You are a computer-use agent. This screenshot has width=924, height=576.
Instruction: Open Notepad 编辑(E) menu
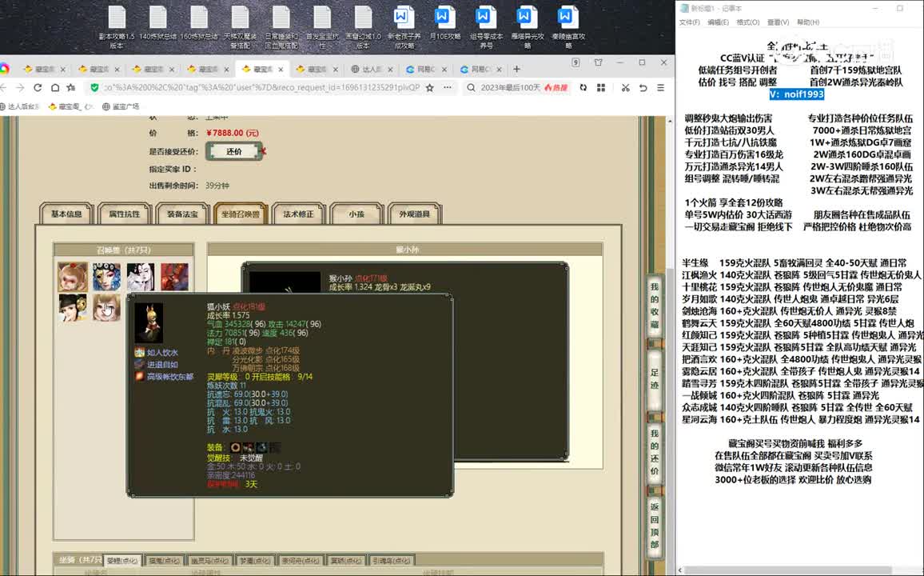718,22
